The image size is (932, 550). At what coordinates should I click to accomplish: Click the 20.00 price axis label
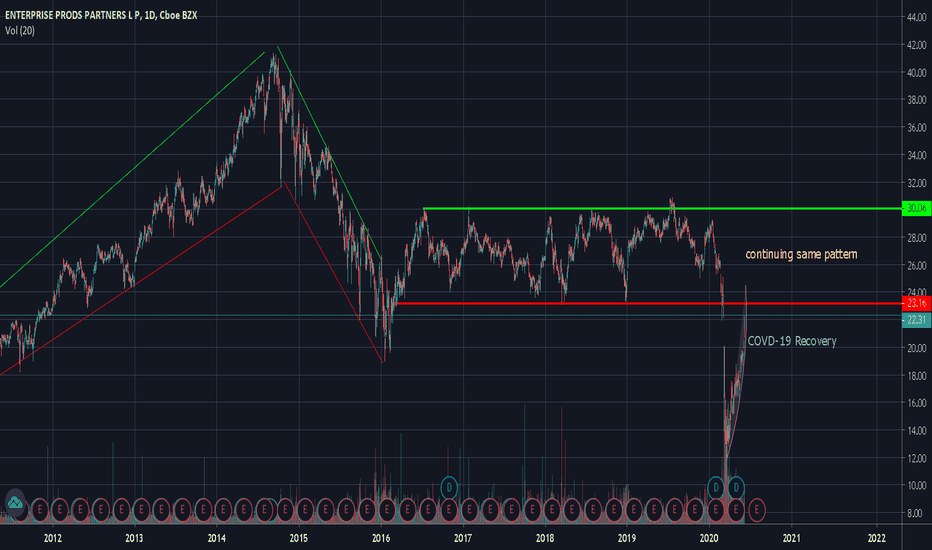(x=917, y=348)
